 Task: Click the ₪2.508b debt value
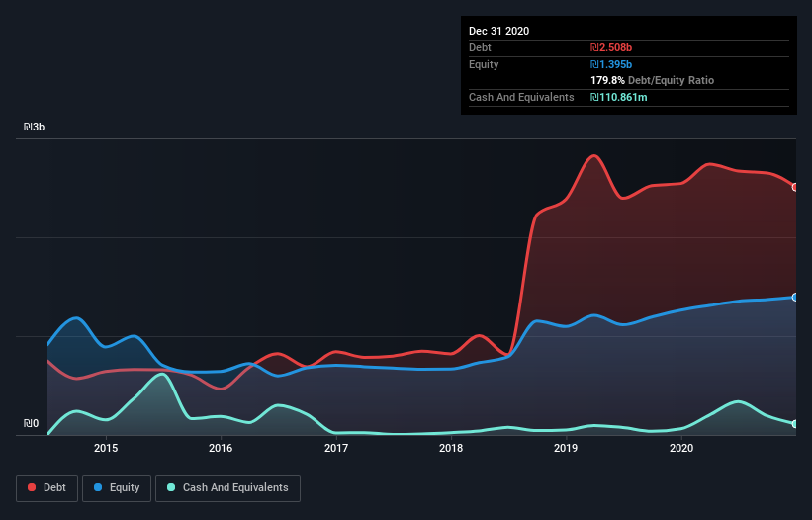611,47
